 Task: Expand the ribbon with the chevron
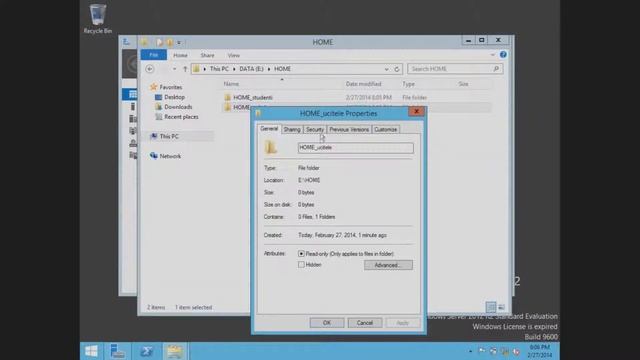pyautogui.click(x=493, y=55)
